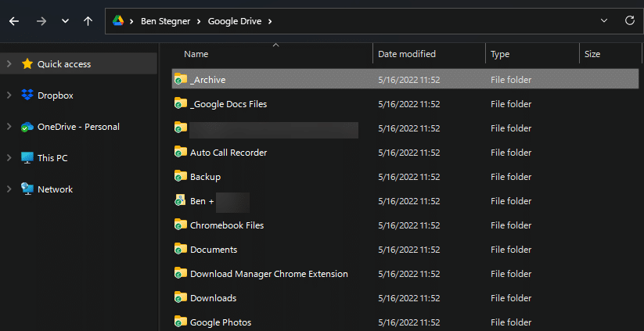This screenshot has width=644, height=331.
Task: Open the chevron after Google Drive breadcrumb
Action: coord(270,21)
